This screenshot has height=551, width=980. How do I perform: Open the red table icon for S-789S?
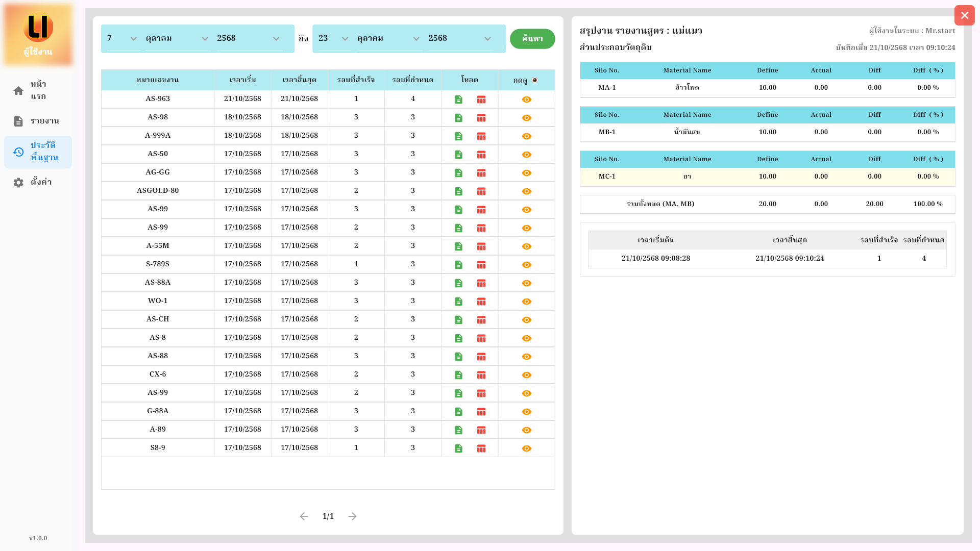click(481, 265)
